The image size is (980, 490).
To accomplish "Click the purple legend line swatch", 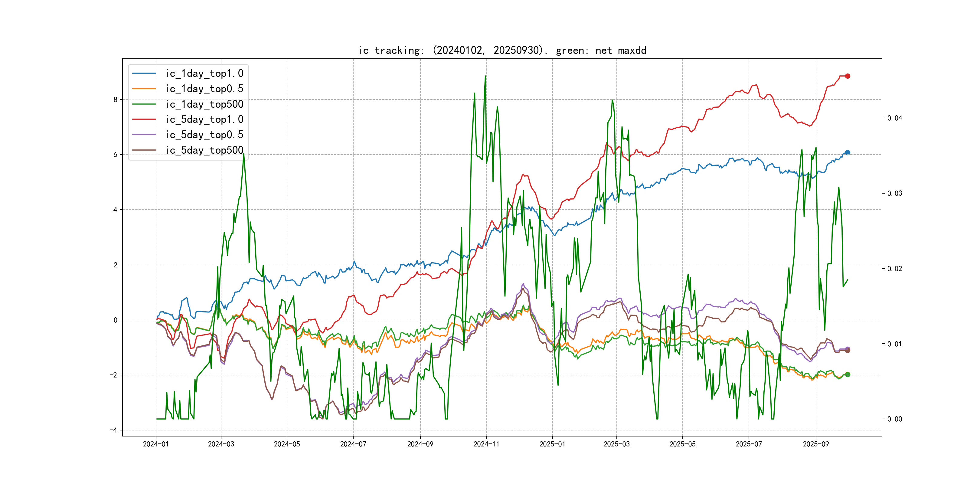I will [144, 135].
